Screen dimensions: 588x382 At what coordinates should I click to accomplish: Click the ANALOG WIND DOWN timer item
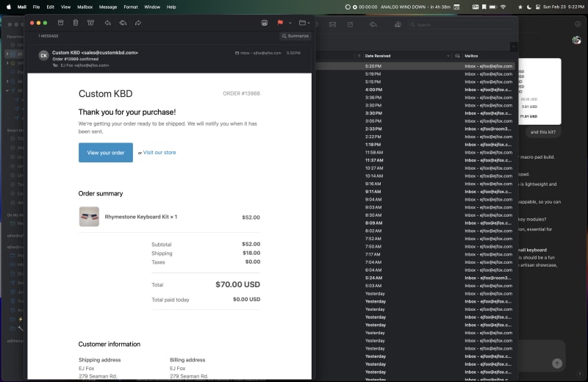[x=415, y=7]
